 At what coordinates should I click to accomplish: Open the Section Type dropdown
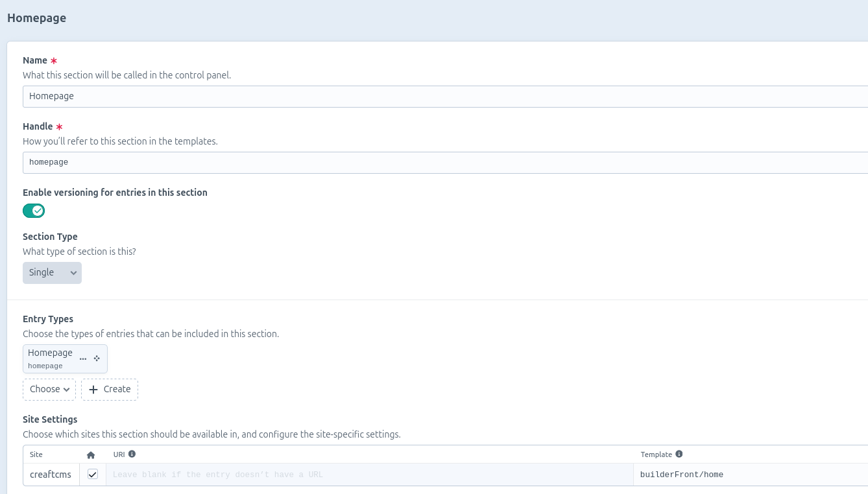[x=52, y=273]
